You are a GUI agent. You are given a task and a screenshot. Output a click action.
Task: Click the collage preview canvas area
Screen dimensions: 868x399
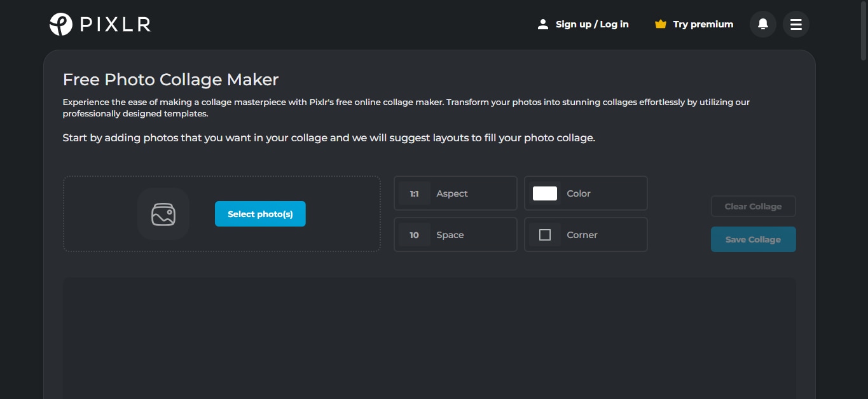(429, 338)
